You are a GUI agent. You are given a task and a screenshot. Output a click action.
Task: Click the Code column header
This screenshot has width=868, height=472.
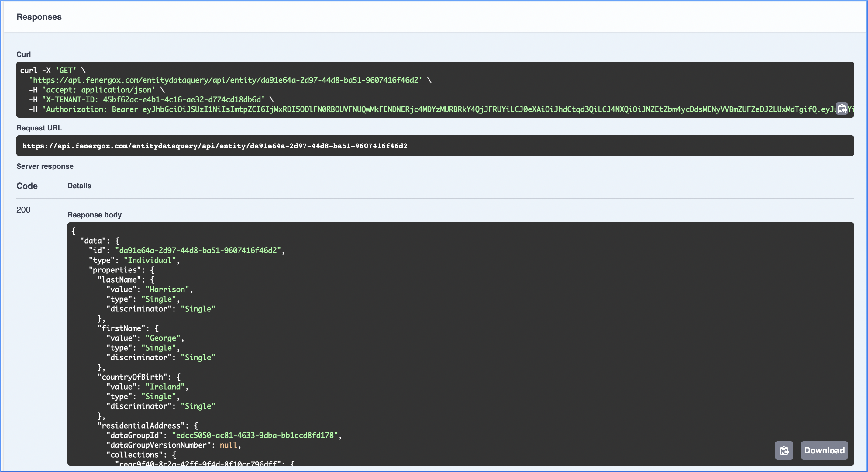tap(27, 186)
